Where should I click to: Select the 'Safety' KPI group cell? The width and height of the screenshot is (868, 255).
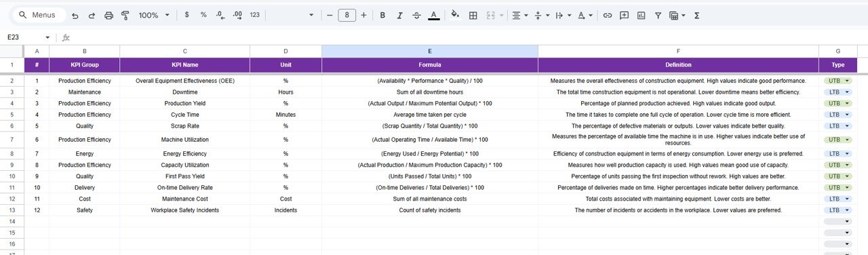(x=85, y=210)
